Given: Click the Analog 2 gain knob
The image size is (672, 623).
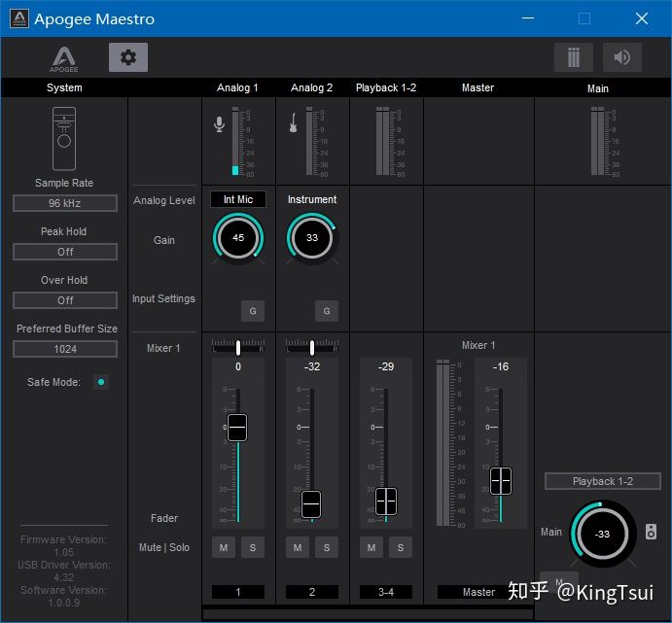Looking at the screenshot, I should point(312,237).
